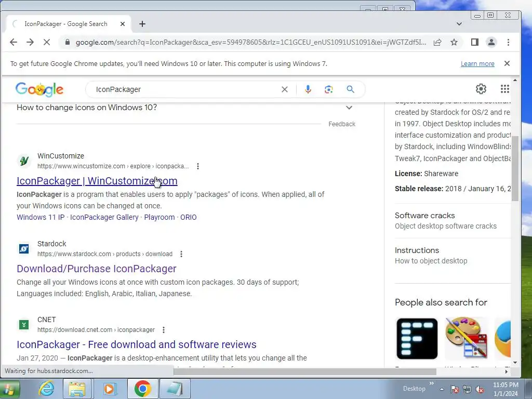Share this page icon in address bar
The image size is (532, 399).
(x=437, y=42)
